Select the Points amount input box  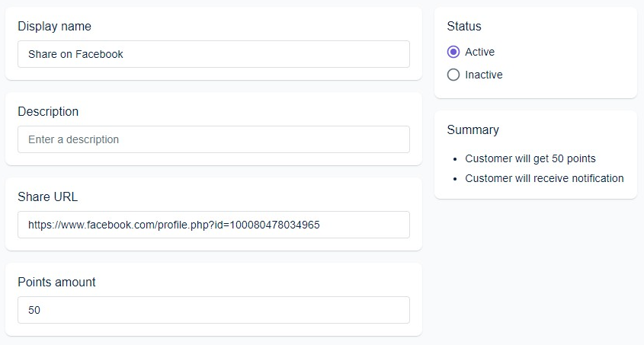click(x=213, y=310)
